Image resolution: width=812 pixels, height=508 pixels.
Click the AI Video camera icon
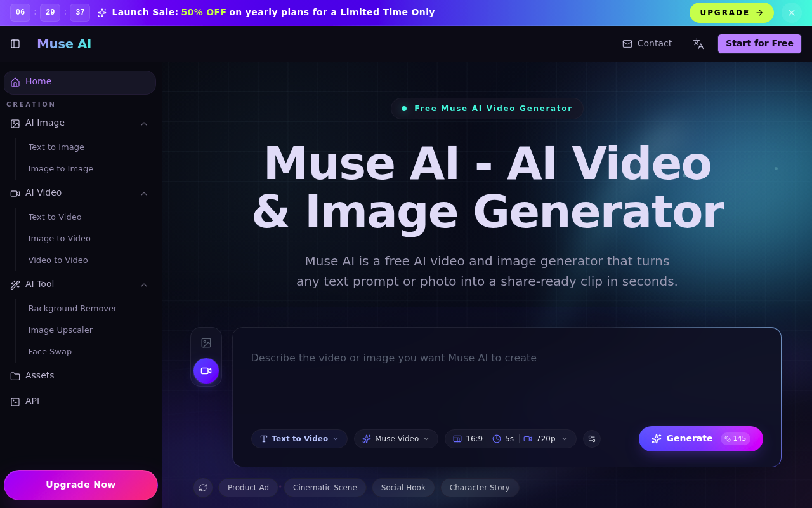point(15,194)
